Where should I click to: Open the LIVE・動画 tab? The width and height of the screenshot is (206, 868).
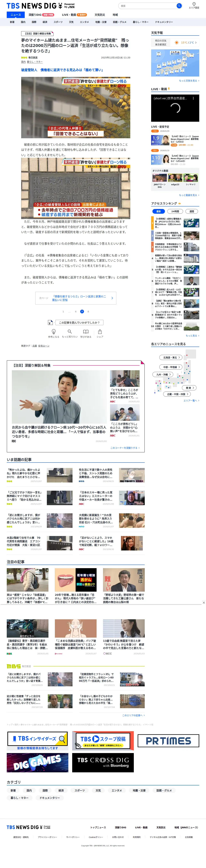click(x=74, y=15)
